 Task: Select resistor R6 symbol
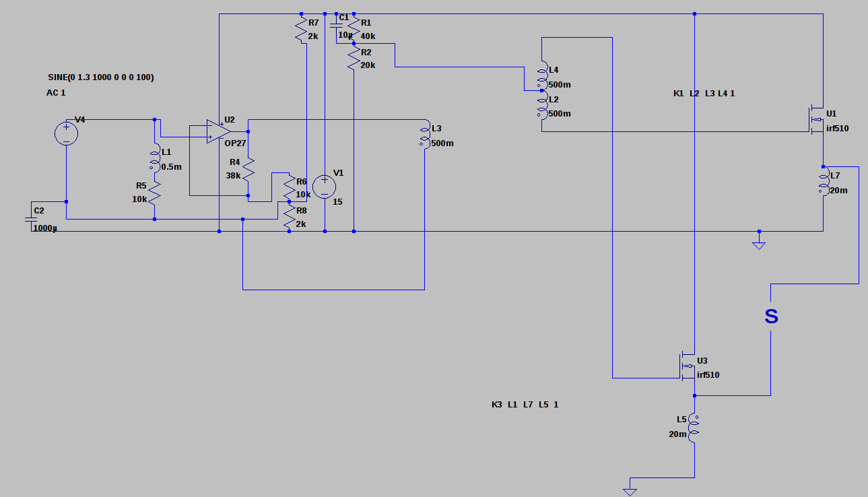point(290,187)
